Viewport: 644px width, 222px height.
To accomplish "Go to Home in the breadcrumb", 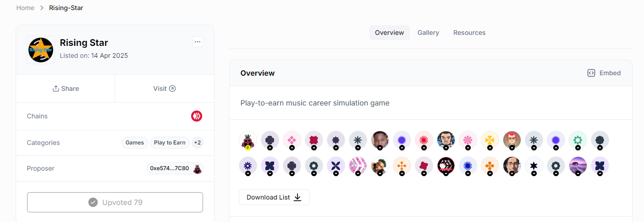I will click(25, 8).
